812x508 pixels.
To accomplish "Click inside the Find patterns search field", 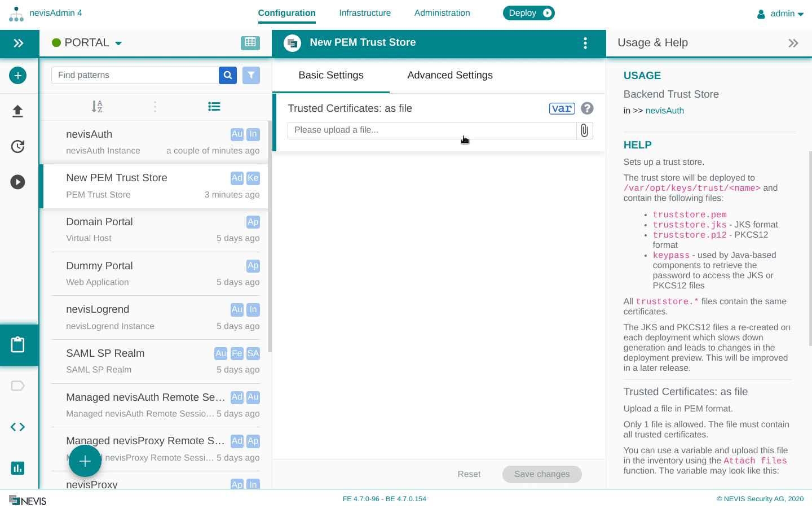I will coord(135,75).
